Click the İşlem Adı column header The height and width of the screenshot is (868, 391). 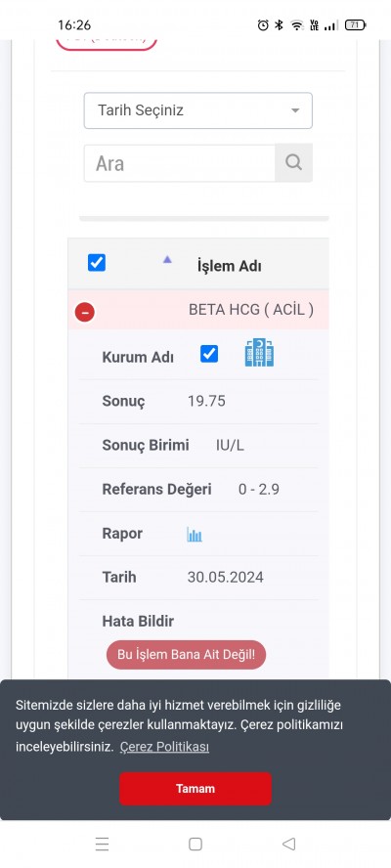point(230,266)
